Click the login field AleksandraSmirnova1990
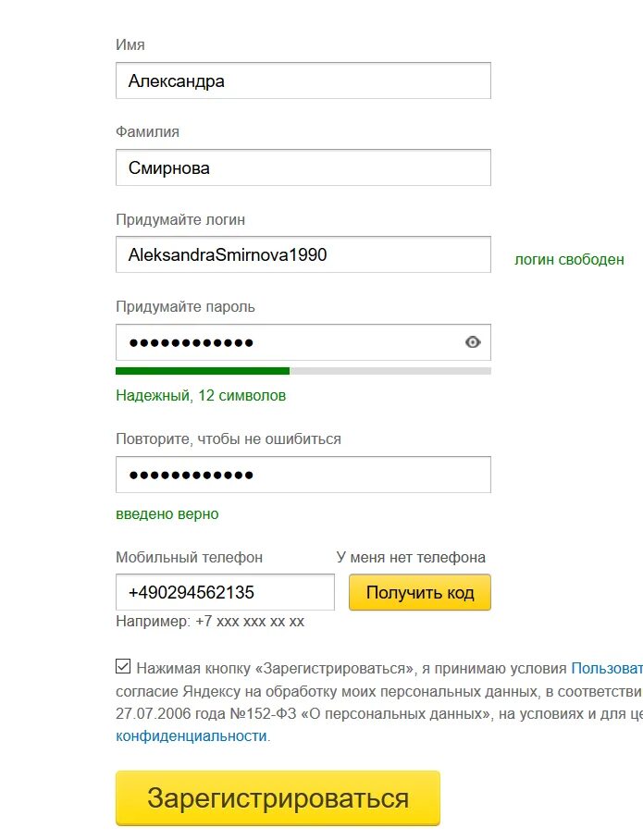Image resolution: width=643 pixels, height=840 pixels. click(303, 254)
